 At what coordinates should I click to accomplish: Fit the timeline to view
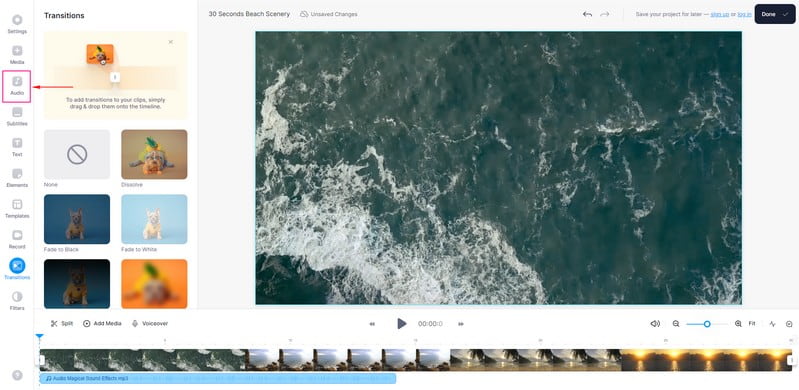(x=752, y=324)
